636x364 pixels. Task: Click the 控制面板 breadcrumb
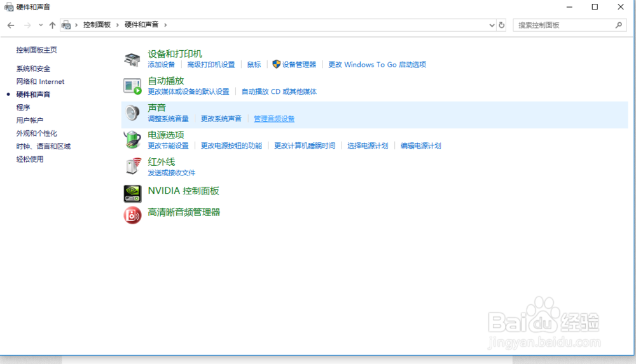97,25
